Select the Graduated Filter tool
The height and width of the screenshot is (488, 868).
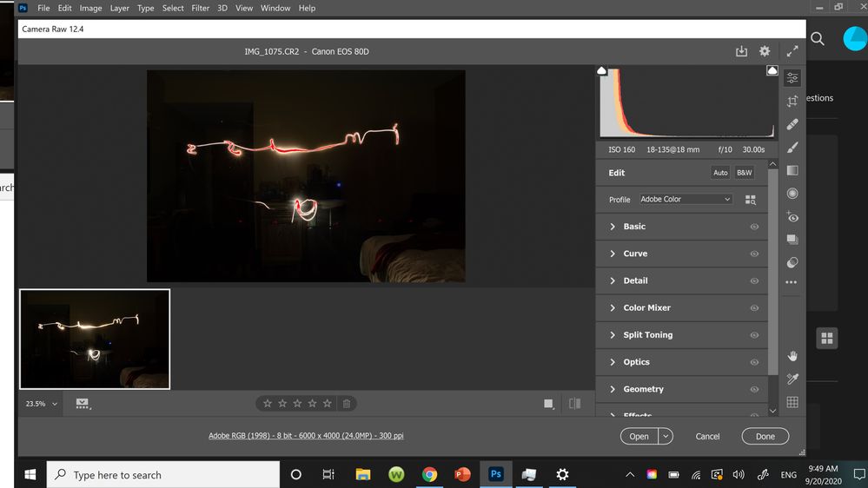tap(792, 170)
